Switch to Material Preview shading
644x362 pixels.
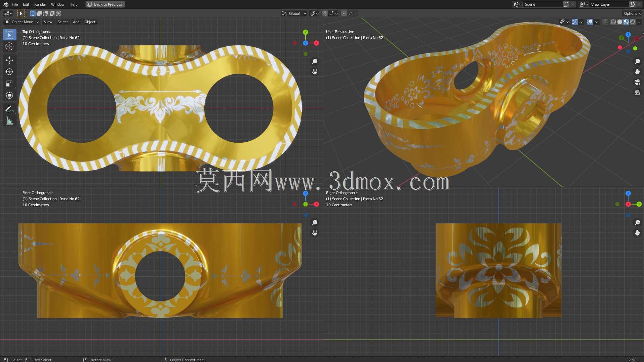(626, 22)
